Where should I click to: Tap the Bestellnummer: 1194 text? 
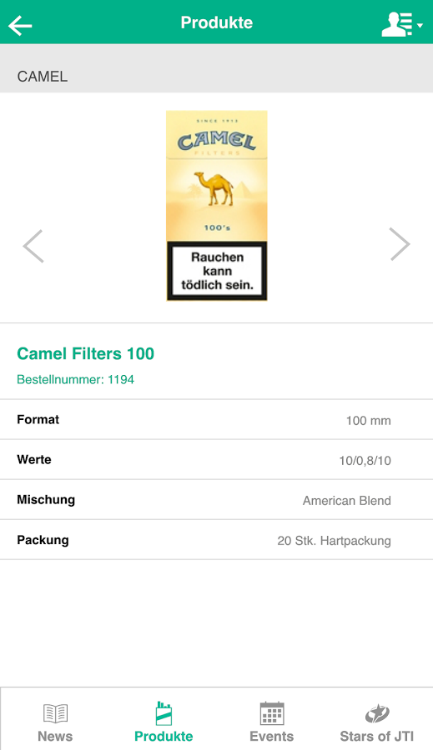point(76,379)
